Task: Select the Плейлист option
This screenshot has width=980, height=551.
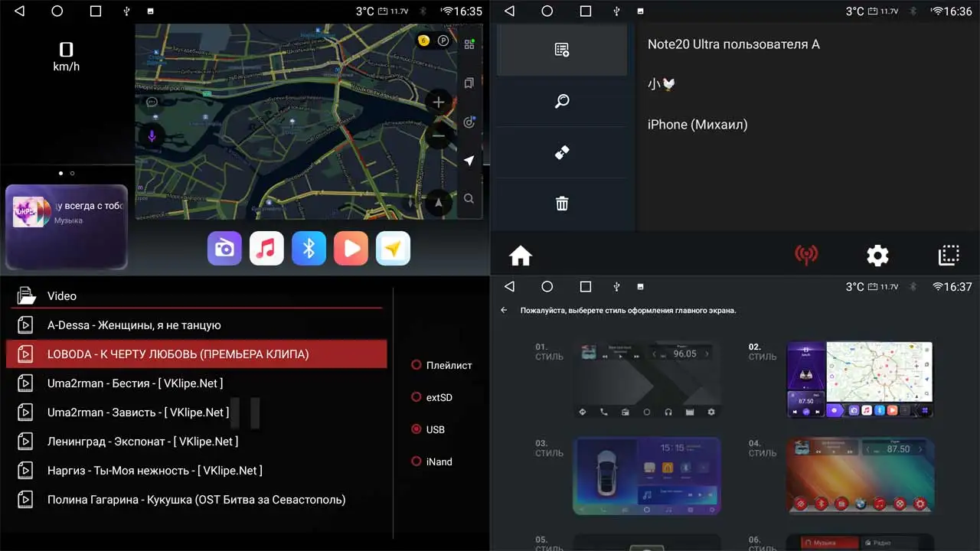Action: tap(433, 365)
